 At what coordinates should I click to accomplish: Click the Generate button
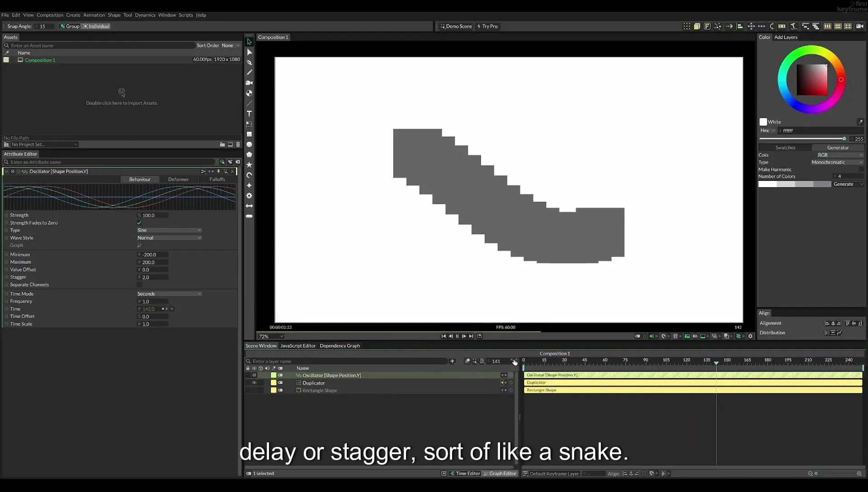(x=848, y=184)
